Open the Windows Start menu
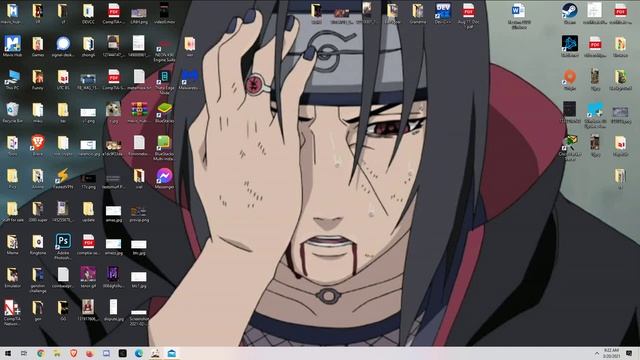 8,353
